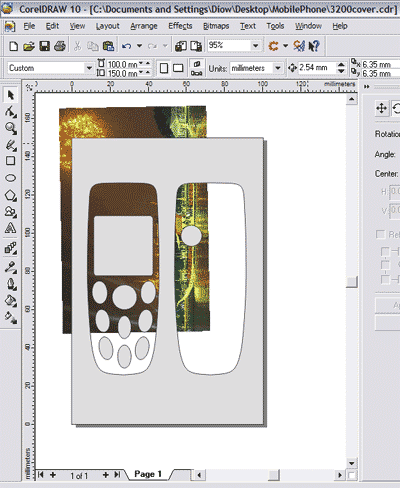The height and width of the screenshot is (488, 400).
Task: Open the Effects menu
Action: pos(180,26)
